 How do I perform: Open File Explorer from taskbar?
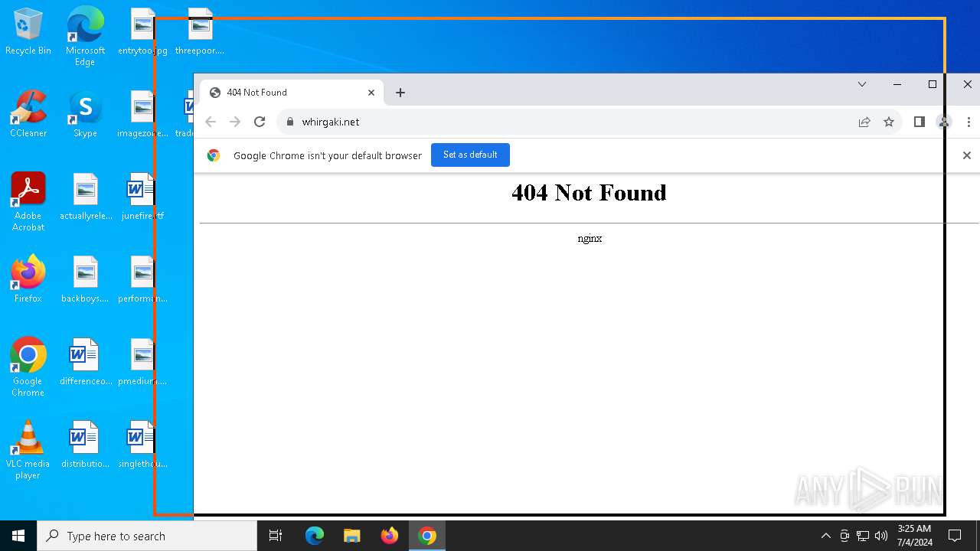[x=351, y=536]
